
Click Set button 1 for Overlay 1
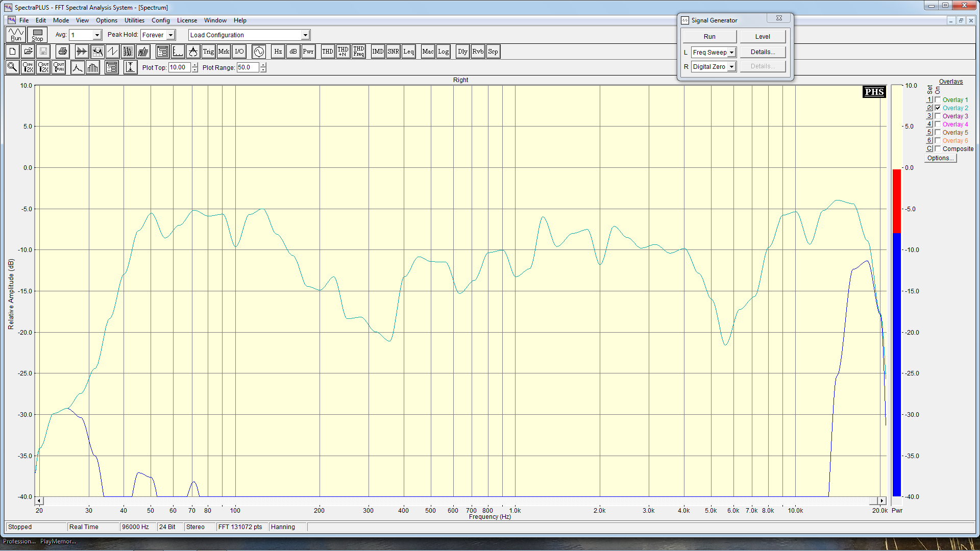[929, 100]
